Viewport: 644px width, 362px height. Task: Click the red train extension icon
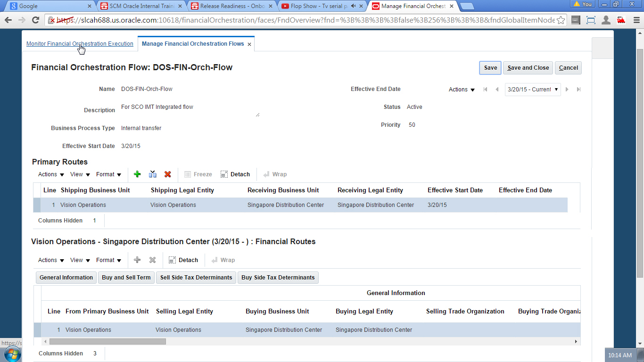621,20
